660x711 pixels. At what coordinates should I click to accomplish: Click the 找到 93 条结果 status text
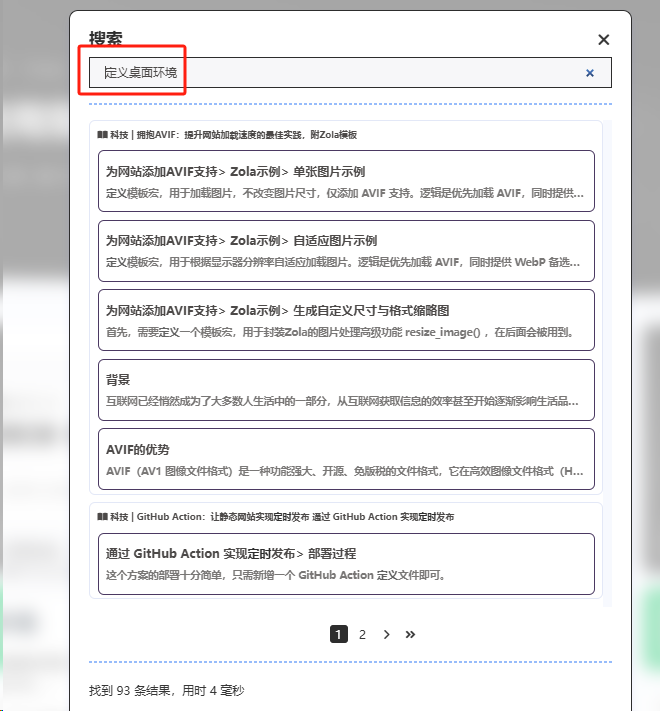click(166, 690)
